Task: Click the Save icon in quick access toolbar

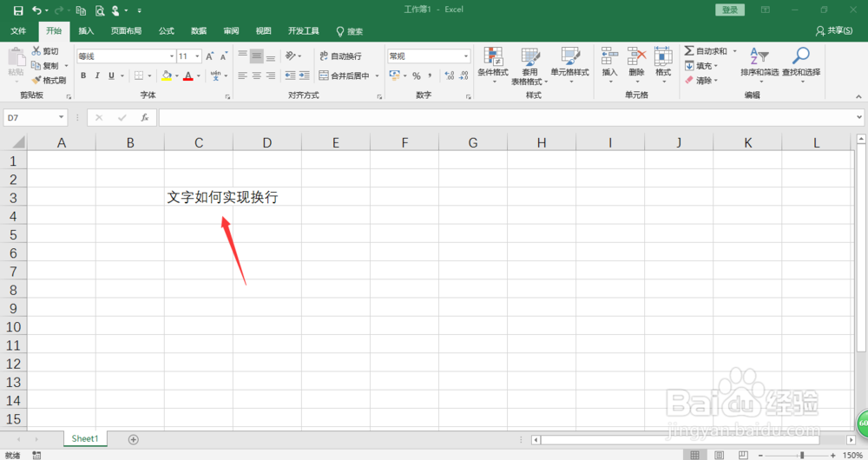Action: [x=18, y=10]
